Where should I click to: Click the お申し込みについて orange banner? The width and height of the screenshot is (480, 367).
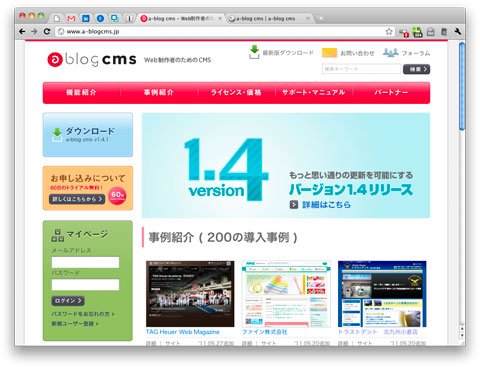click(x=88, y=188)
